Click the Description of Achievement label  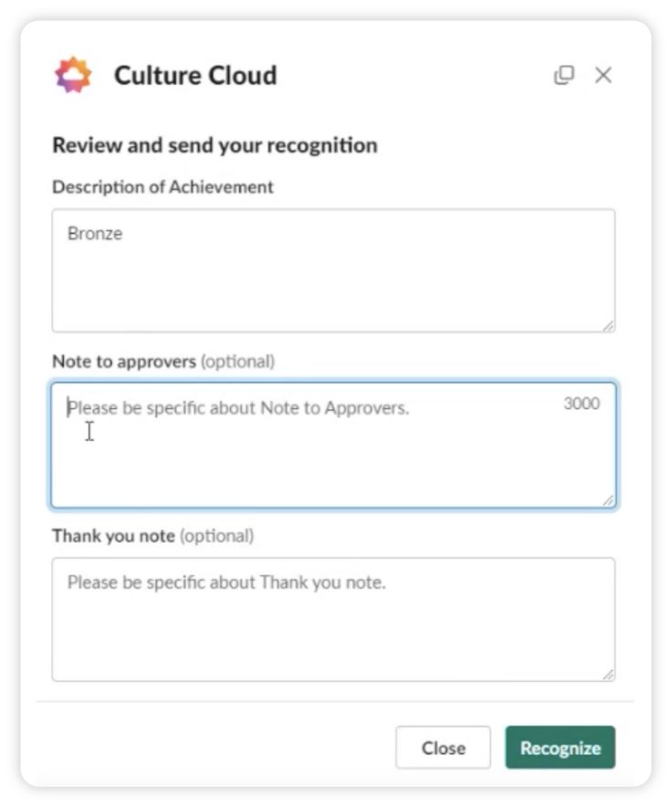163,187
